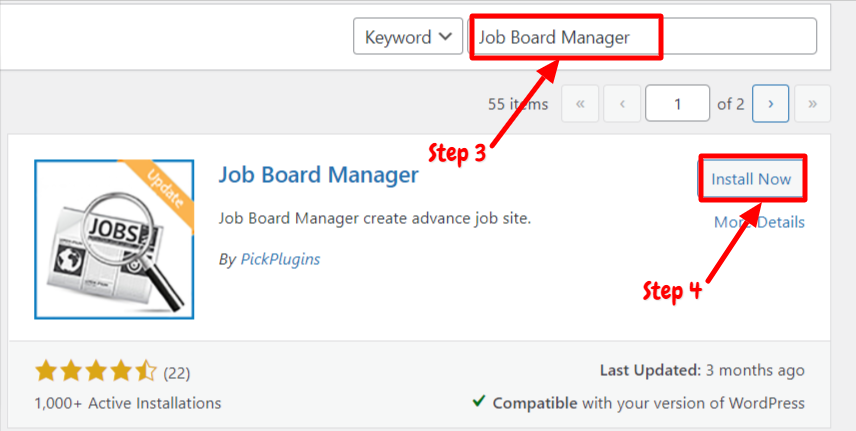Click the plugin search field containing Job Board Manager
This screenshot has width=856, height=431.
[x=642, y=37]
